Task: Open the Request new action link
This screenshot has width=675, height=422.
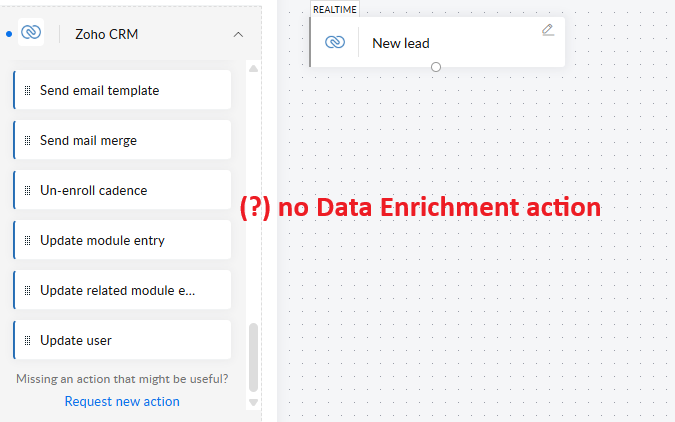Action: (x=122, y=401)
